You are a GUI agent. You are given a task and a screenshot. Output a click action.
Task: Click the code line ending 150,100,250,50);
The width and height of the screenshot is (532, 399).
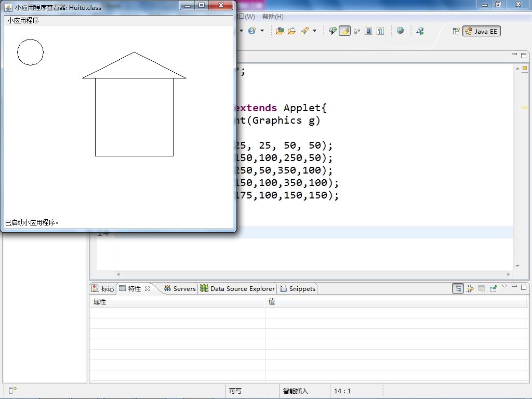coord(284,158)
